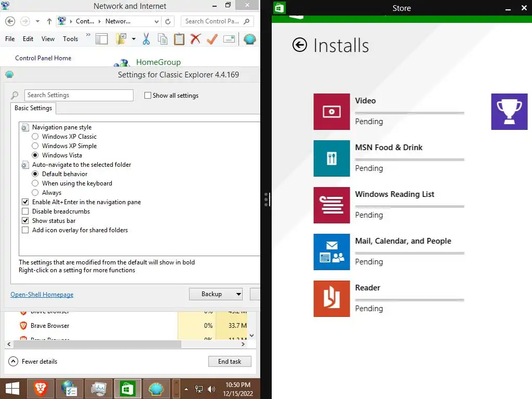Click the back arrow beside Installs
The width and height of the screenshot is (532, 399).
[x=300, y=45]
